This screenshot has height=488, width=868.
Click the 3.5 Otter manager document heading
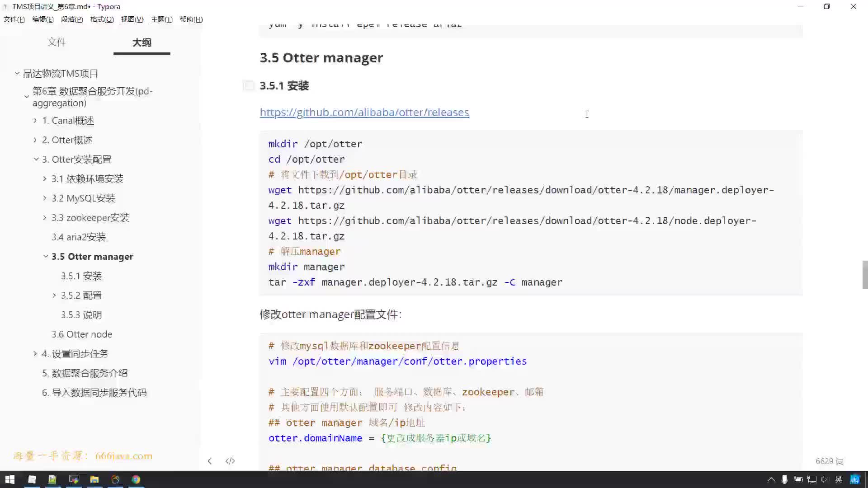321,57
